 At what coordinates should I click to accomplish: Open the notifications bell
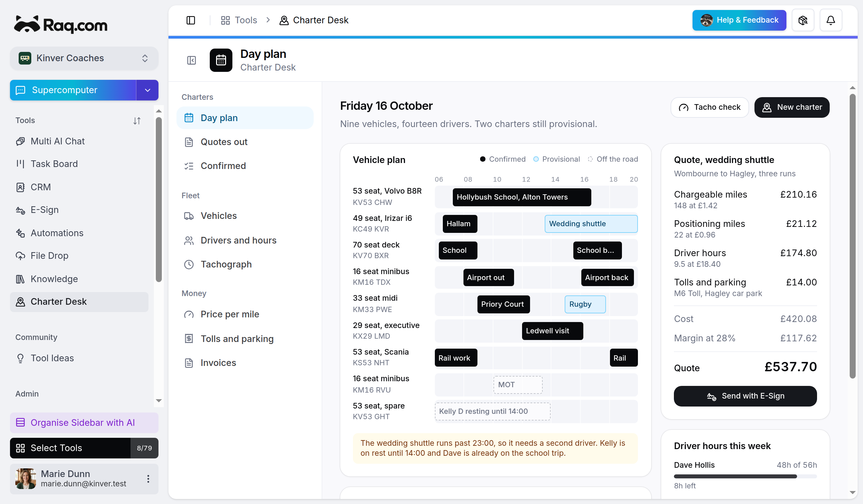click(830, 20)
